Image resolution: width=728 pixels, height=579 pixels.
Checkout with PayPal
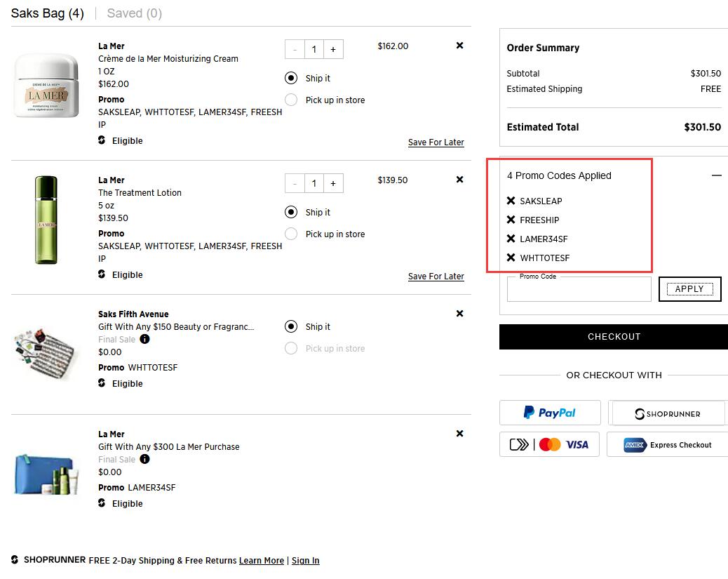click(x=550, y=413)
